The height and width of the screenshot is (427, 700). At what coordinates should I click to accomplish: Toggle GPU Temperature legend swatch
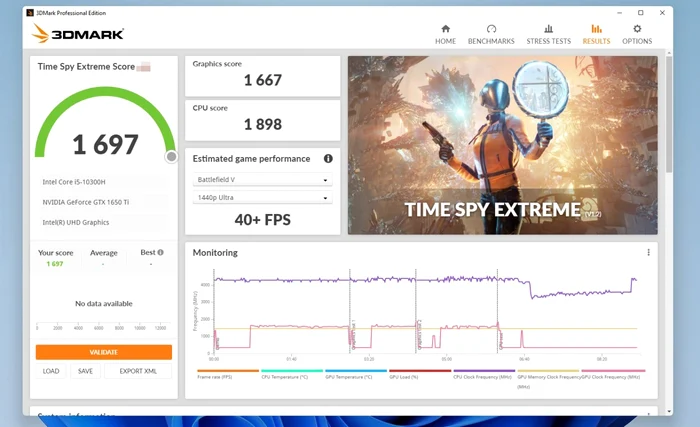click(x=356, y=371)
